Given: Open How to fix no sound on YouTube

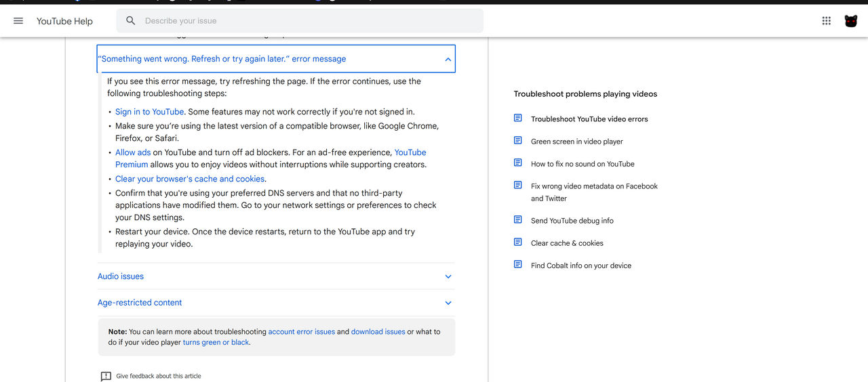Looking at the screenshot, I should pyautogui.click(x=583, y=164).
